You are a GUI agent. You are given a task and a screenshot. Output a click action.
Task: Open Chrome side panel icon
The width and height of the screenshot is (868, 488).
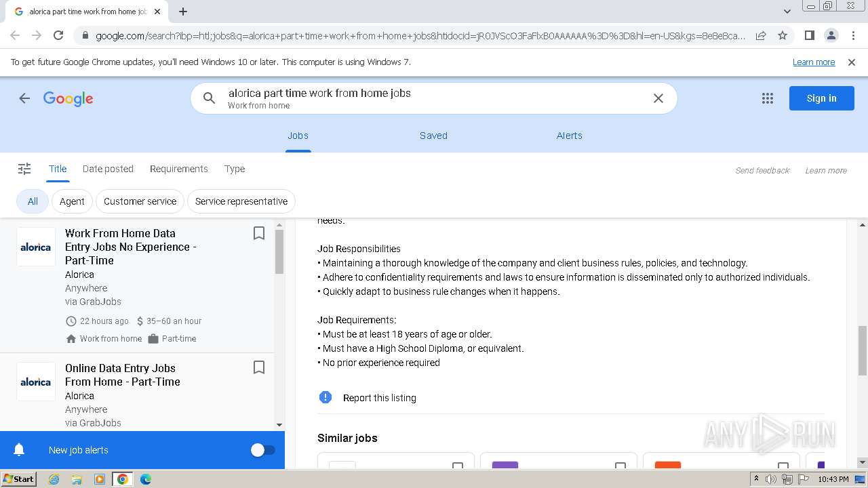pyautogui.click(x=809, y=35)
